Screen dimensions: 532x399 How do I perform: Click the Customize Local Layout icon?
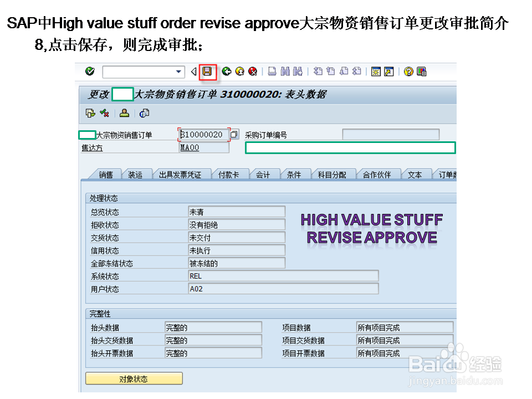tap(422, 71)
